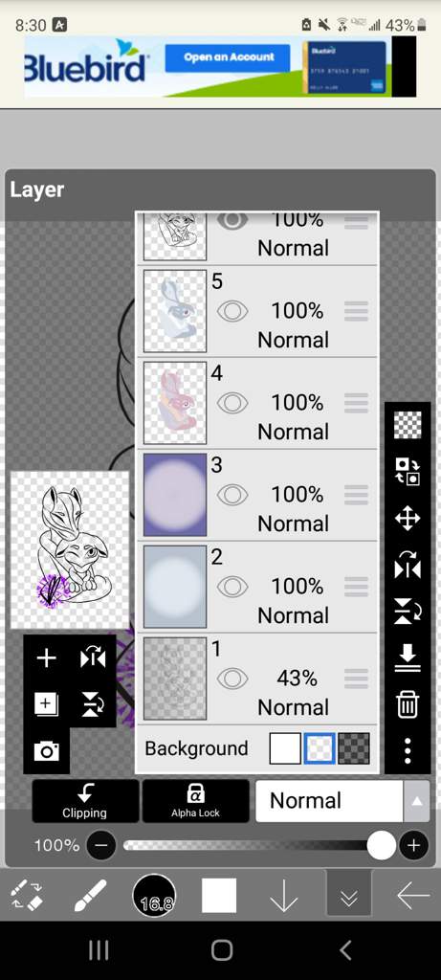This screenshot has height=980, width=441.
Task: Select the brush tool in bottom toolbar
Action: coord(90,896)
